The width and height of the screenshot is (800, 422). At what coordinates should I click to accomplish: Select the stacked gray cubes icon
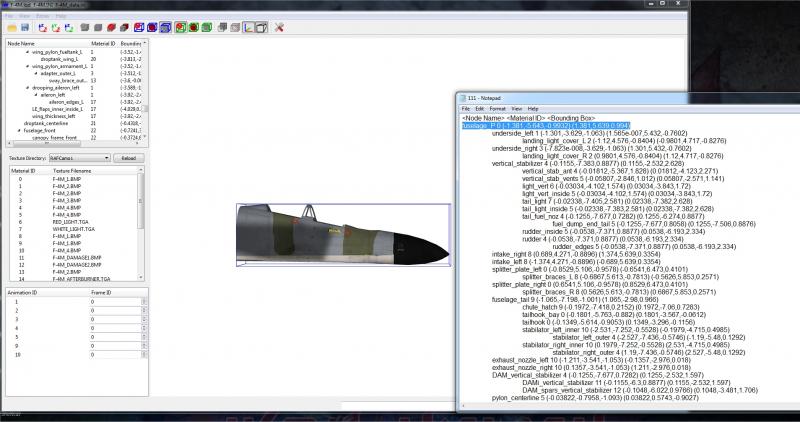[x=222, y=28]
